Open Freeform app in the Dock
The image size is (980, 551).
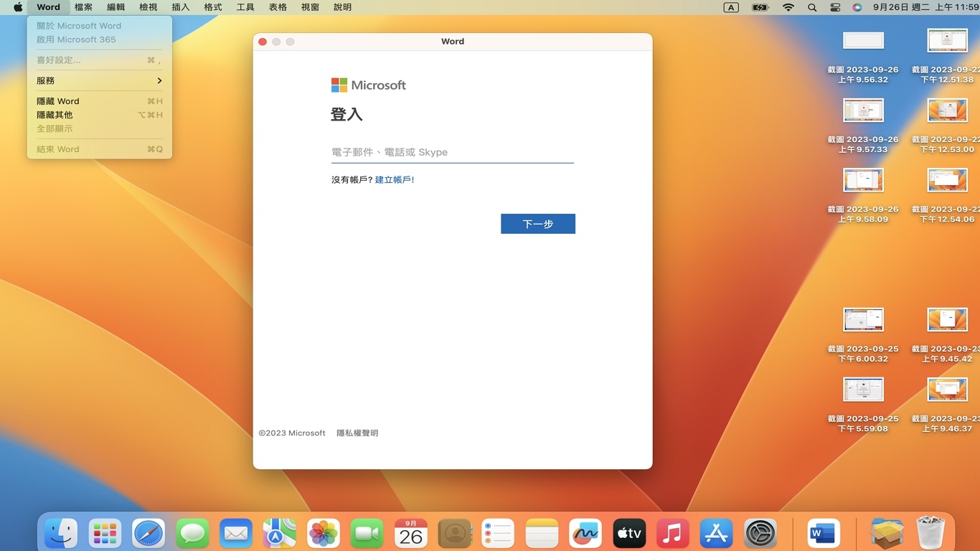[x=585, y=534]
